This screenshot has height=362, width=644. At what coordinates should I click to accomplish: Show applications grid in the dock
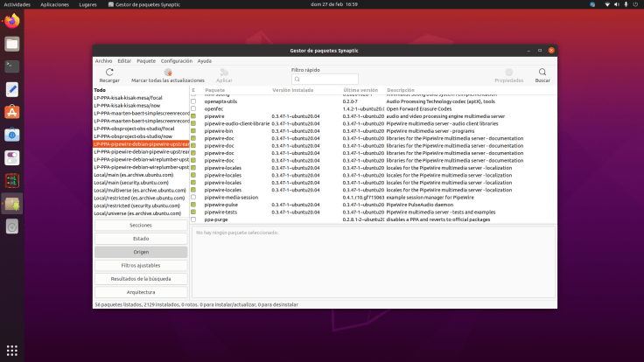[12, 350]
